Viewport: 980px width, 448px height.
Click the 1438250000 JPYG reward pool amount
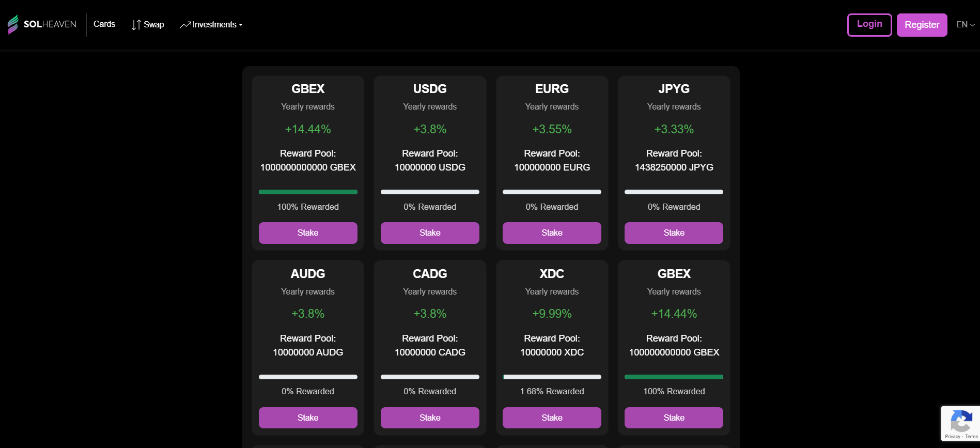click(x=674, y=167)
